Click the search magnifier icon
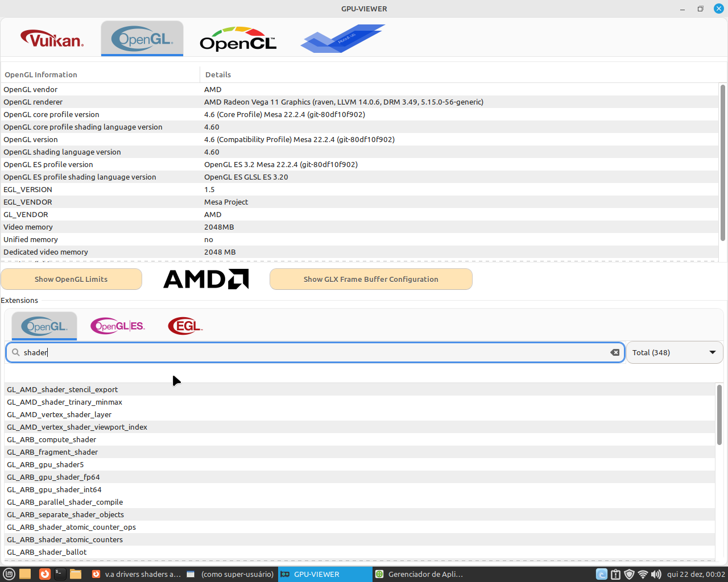Viewport: 728px width, 582px height. tap(16, 352)
